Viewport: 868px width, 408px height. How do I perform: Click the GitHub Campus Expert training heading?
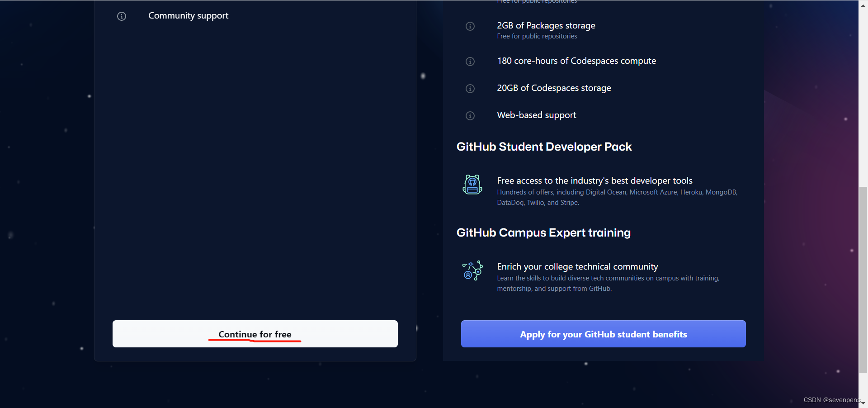pos(543,232)
